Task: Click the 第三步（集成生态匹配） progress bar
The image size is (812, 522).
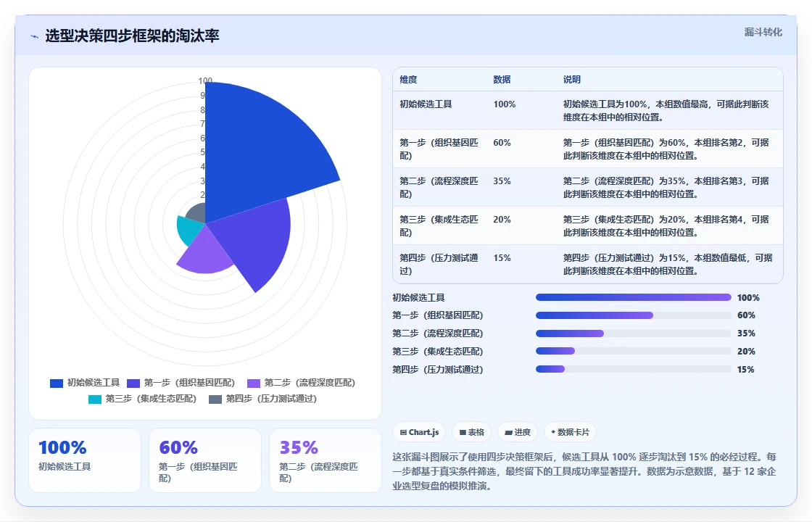Action: (634, 351)
